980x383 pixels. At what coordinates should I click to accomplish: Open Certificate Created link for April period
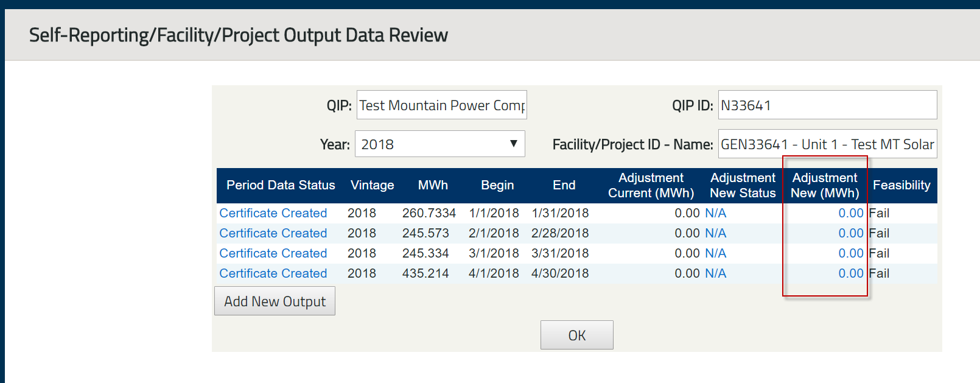[x=273, y=273]
